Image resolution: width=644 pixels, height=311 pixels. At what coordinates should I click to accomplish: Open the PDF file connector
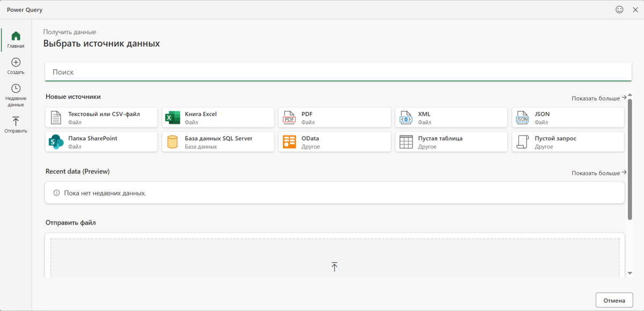334,117
